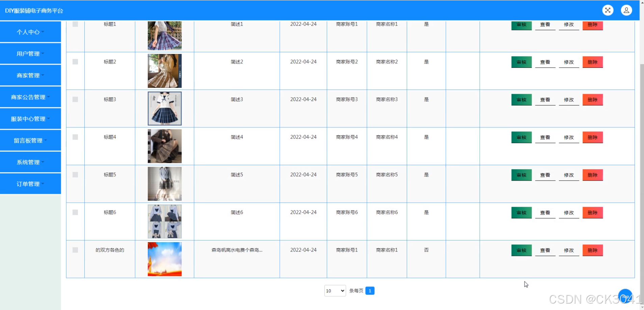Click the 否 status in last row

[x=426, y=250]
